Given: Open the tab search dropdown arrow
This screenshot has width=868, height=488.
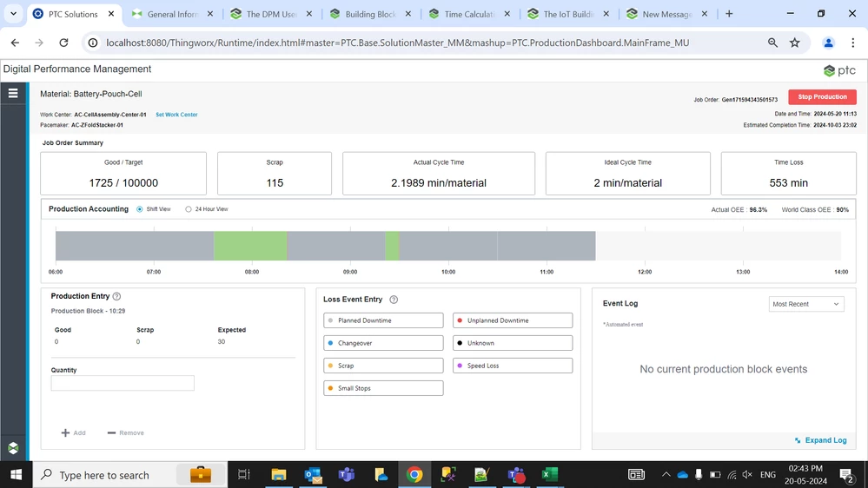Looking at the screenshot, I should point(13,14).
